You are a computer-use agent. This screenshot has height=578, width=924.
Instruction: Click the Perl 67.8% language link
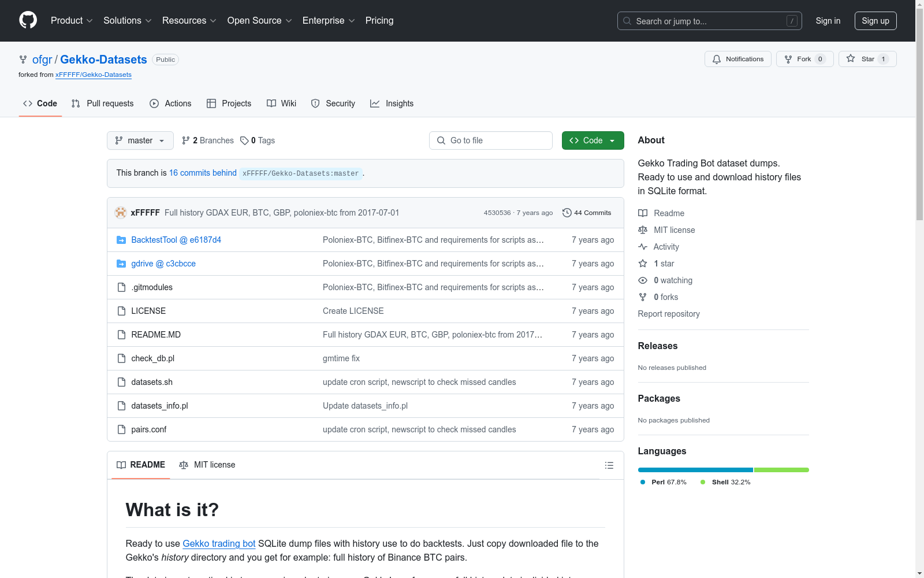tap(663, 482)
